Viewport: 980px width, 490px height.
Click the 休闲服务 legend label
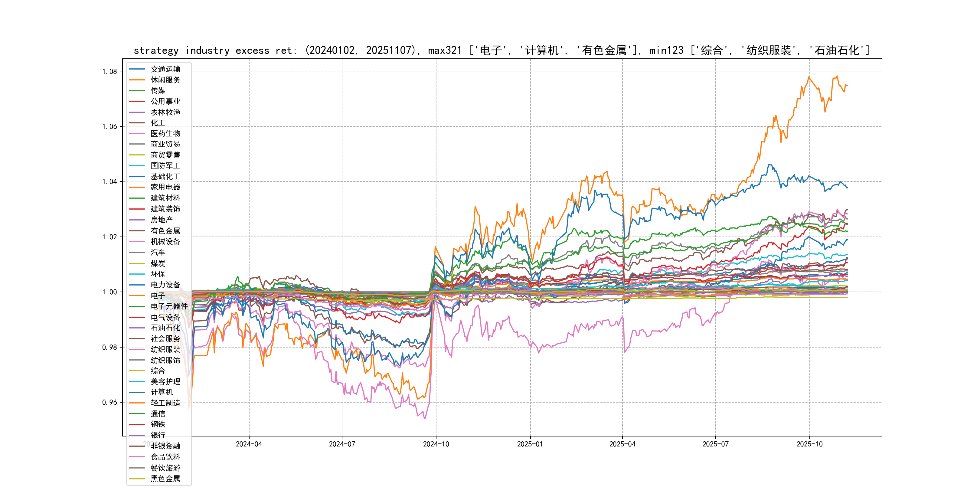[165, 80]
